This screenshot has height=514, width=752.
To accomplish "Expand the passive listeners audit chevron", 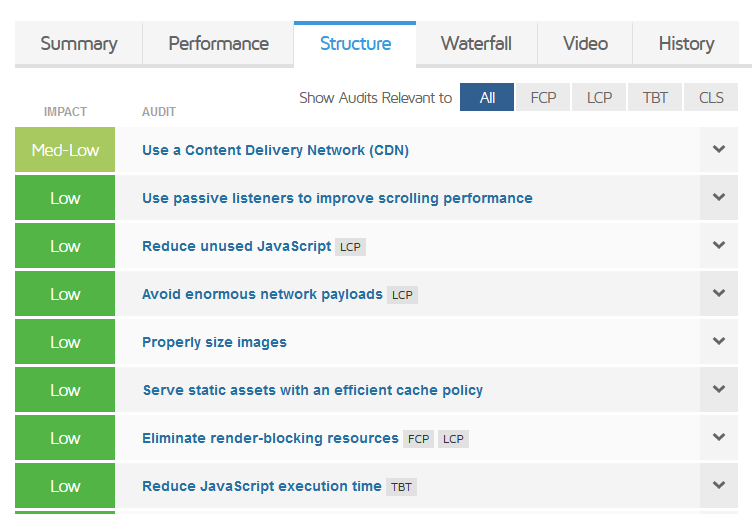I will [x=718, y=198].
